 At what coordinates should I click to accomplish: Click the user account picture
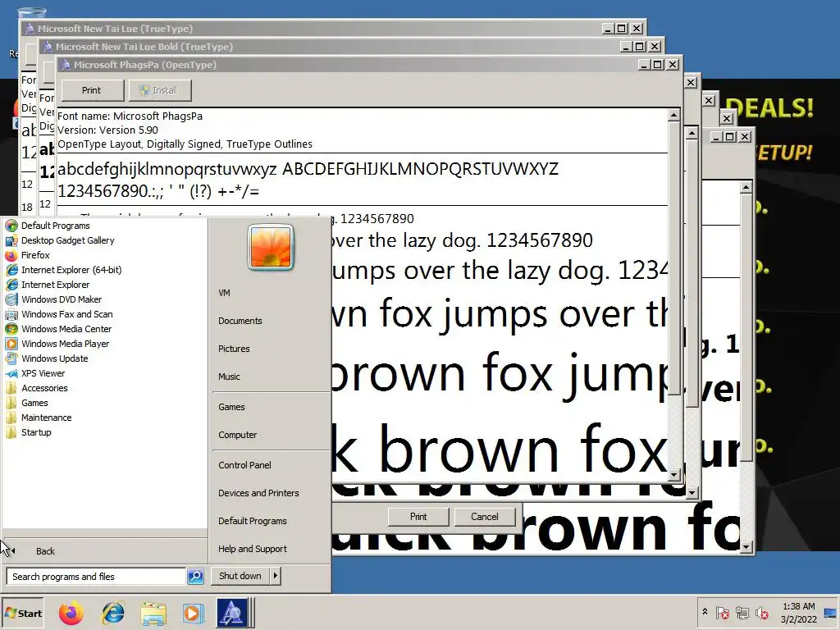pos(271,247)
